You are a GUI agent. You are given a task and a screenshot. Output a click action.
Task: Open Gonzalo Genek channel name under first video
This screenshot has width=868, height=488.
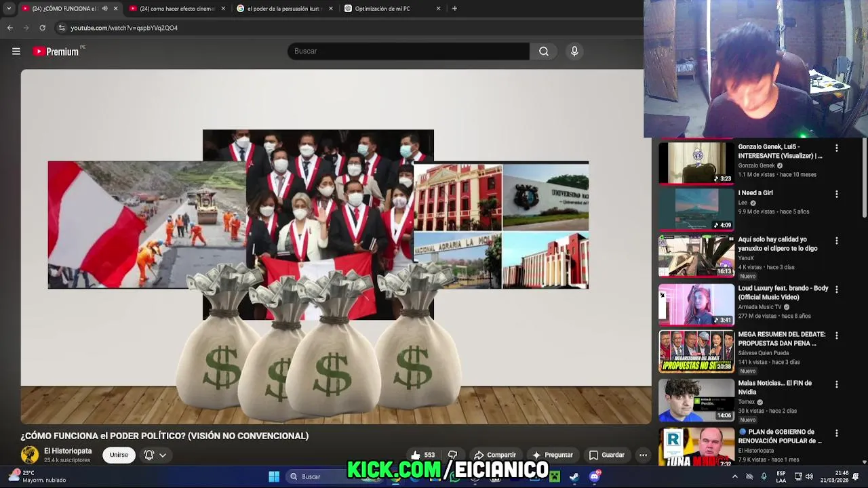(756, 165)
